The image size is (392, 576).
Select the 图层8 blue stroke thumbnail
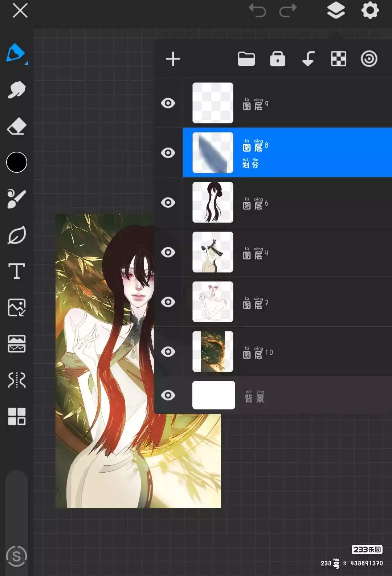pos(213,152)
